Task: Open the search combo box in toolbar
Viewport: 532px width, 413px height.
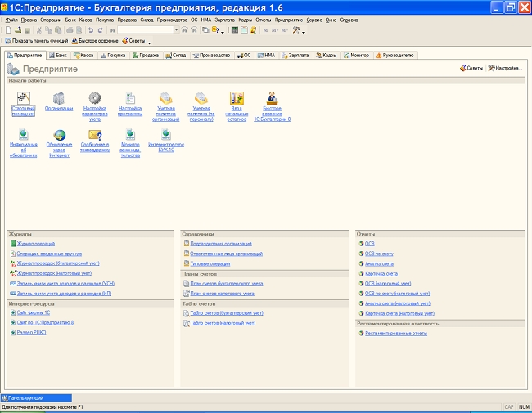Action: [x=147, y=29]
